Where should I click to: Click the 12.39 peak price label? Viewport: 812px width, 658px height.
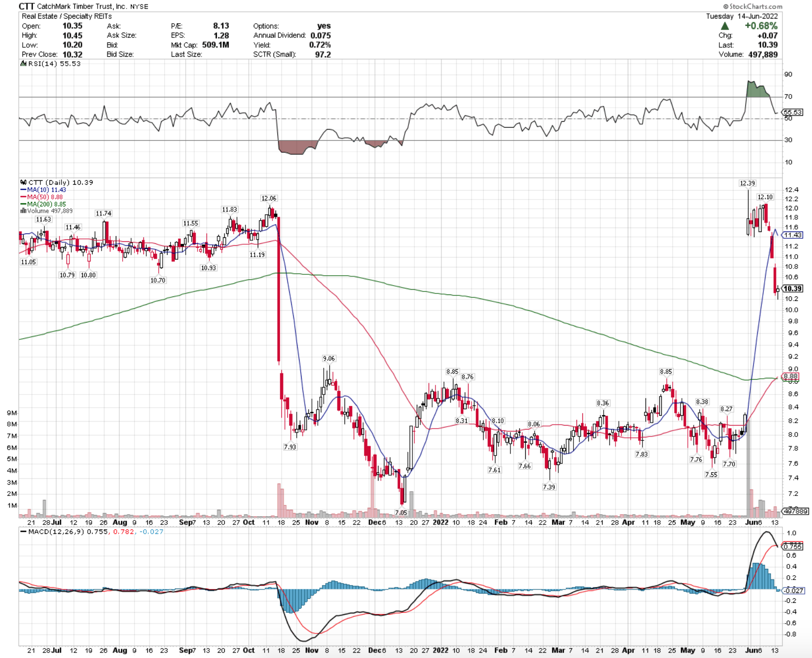(x=747, y=183)
